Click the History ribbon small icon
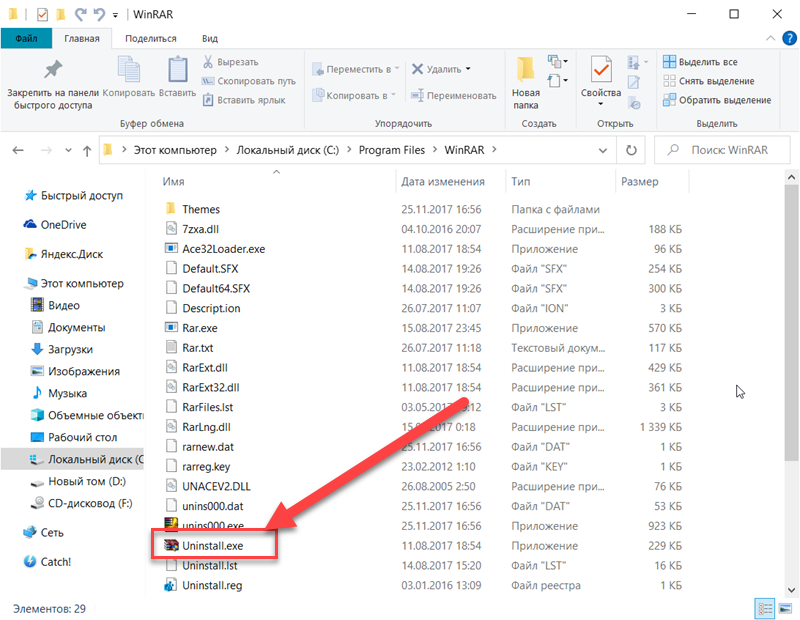 (634, 104)
